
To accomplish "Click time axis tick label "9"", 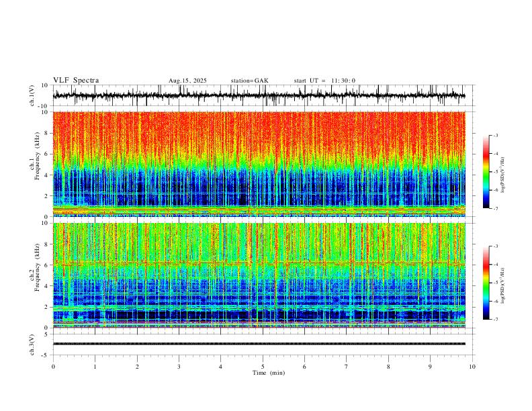I will (x=430, y=367).
